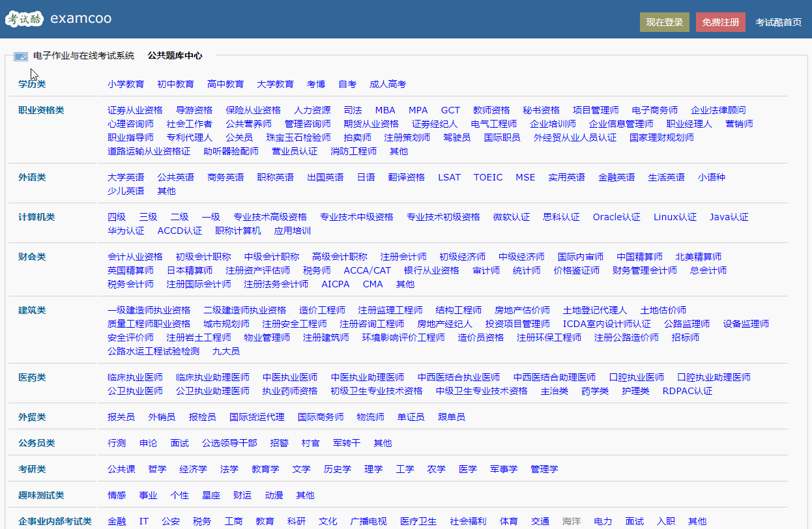Open Oracle认证 category
Viewport: 812px width, 529px height.
click(616, 217)
